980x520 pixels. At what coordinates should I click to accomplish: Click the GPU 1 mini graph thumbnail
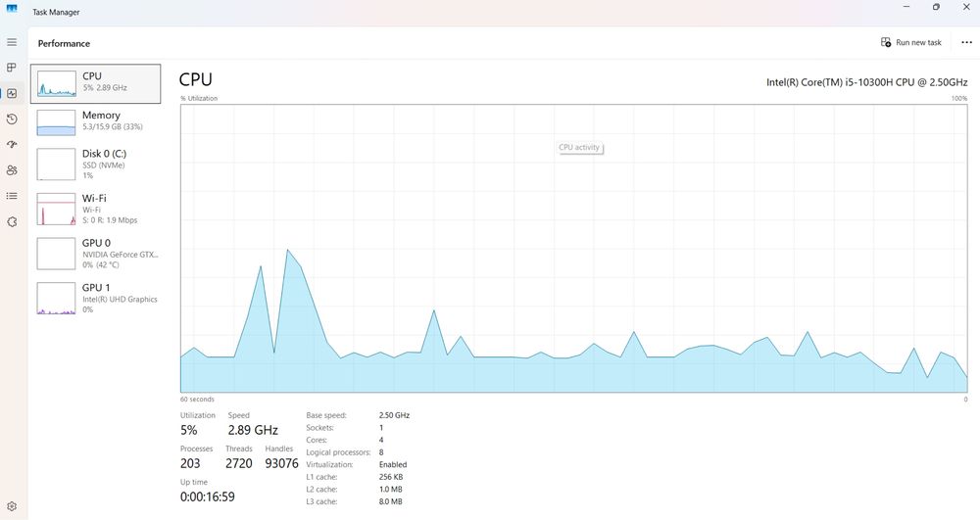coord(56,299)
